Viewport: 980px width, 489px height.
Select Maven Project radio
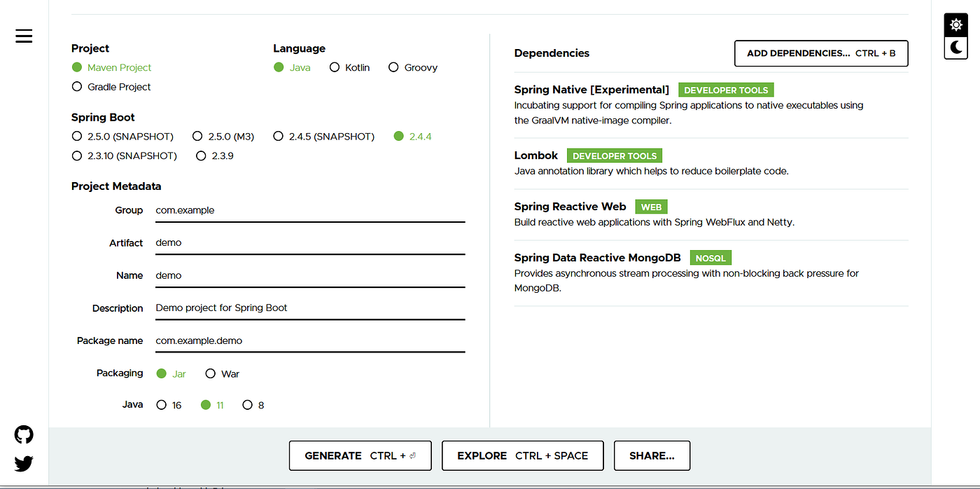(x=111, y=67)
